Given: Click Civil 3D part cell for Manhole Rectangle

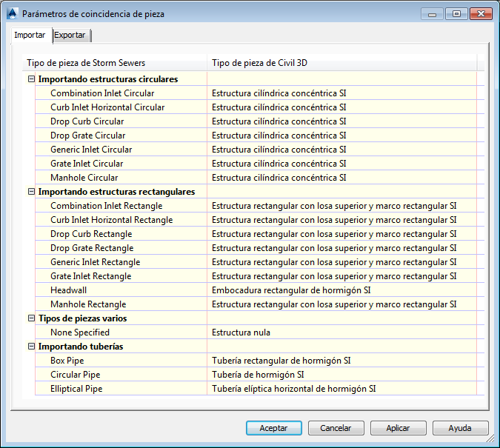Looking at the screenshot, I should pos(341,304).
